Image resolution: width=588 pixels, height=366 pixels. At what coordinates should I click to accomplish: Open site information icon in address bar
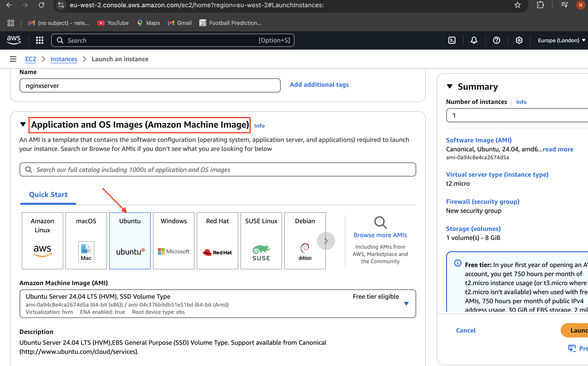coord(61,5)
